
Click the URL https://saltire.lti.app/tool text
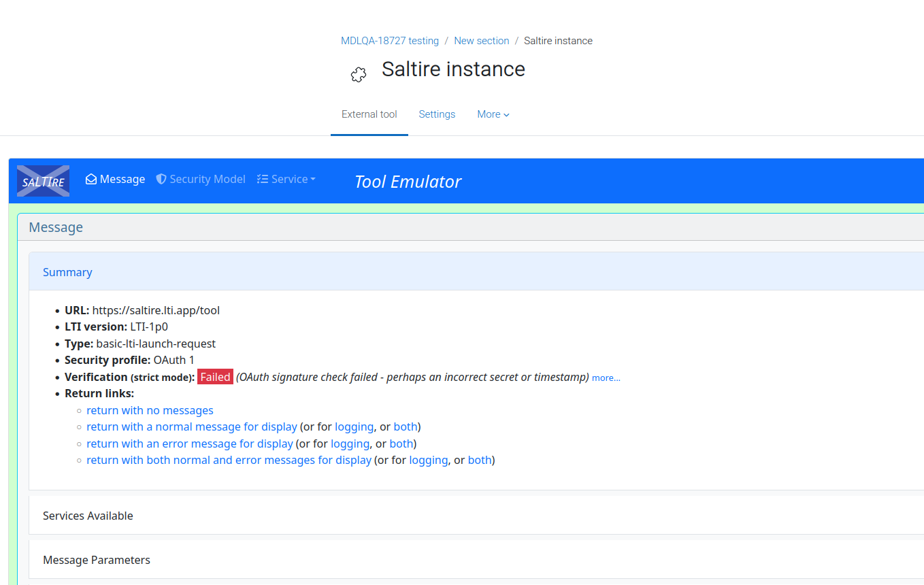coord(156,310)
